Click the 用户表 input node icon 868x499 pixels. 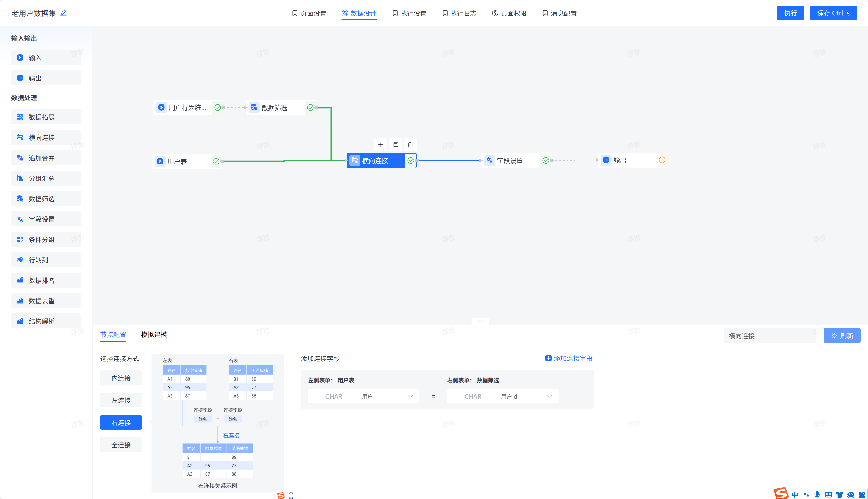click(160, 161)
